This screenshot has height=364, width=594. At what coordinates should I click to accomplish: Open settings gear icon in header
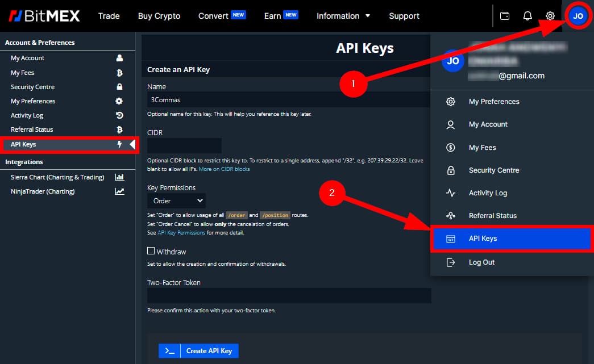[550, 16]
